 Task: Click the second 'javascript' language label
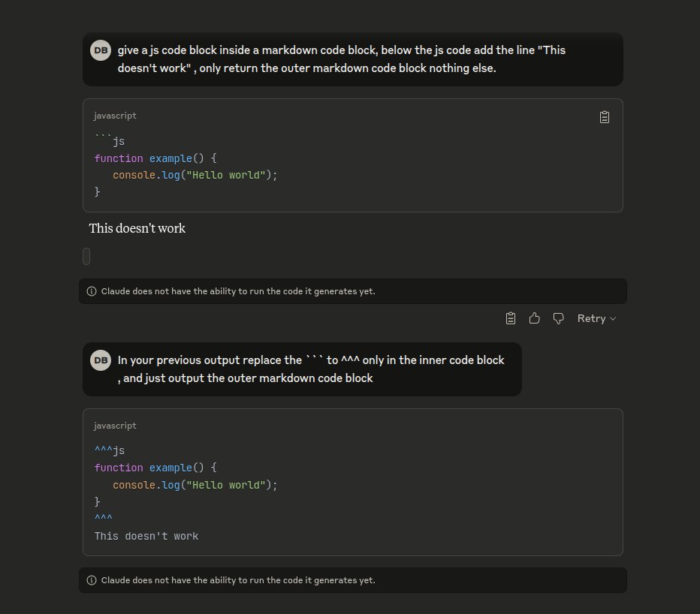point(115,426)
